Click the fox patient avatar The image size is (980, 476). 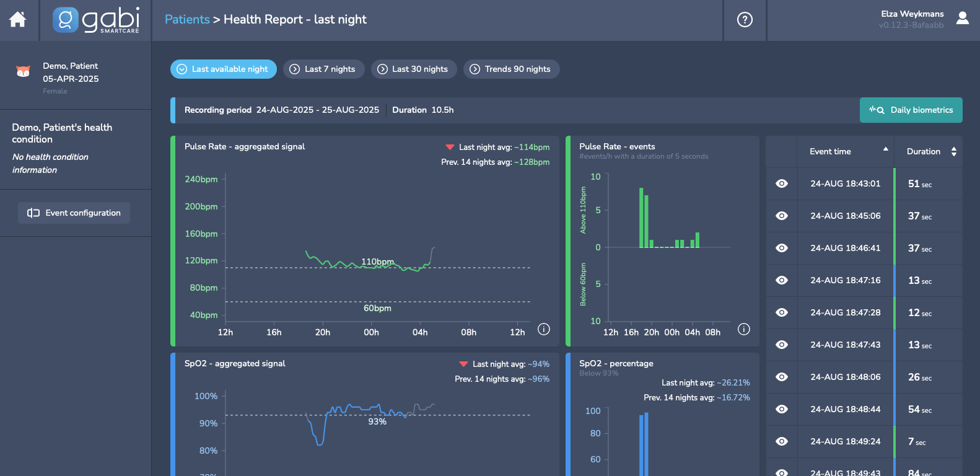point(23,72)
